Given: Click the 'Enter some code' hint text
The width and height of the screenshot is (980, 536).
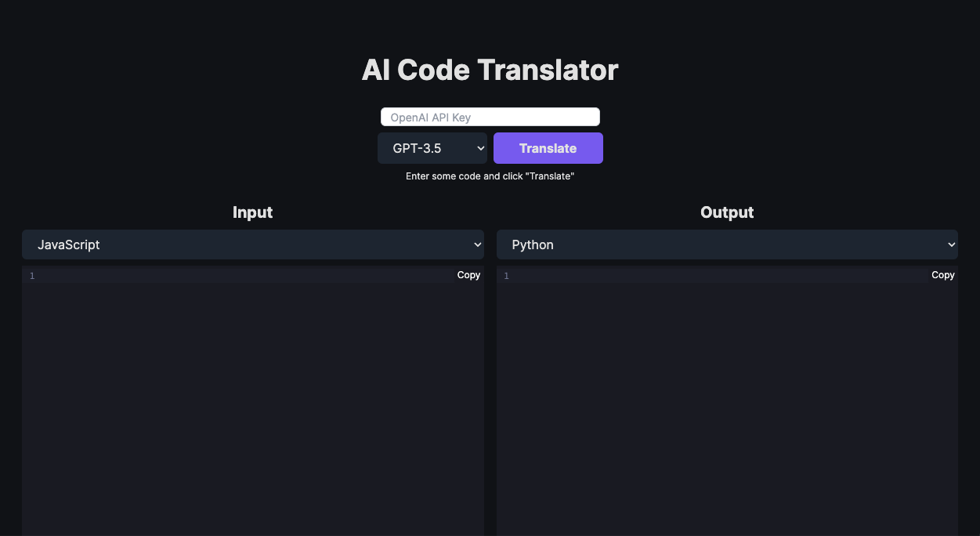Looking at the screenshot, I should [x=490, y=176].
